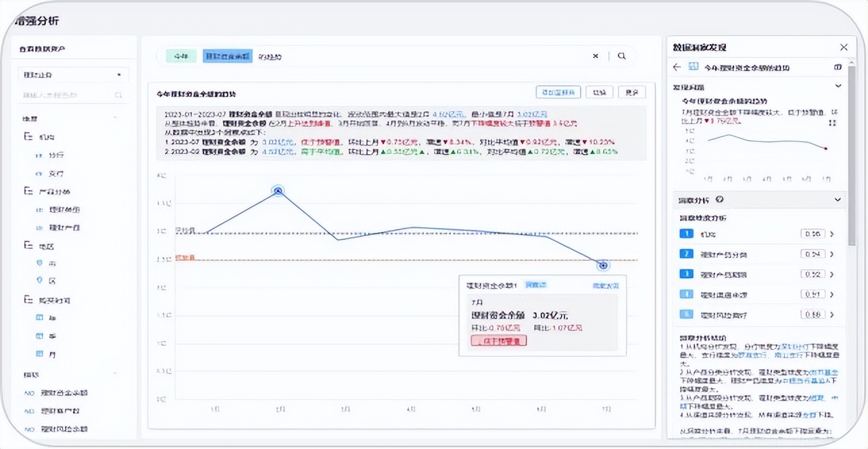Clear the query using the X icon beside search

596,56
